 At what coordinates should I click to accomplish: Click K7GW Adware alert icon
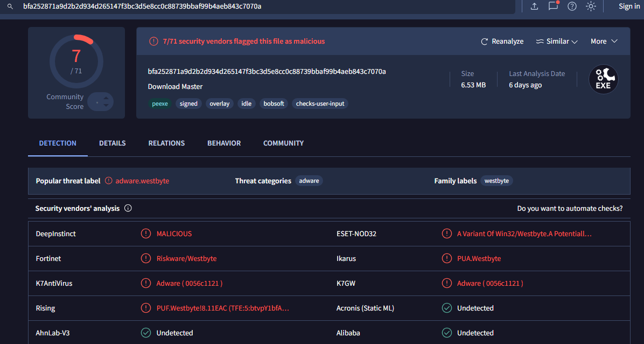pyautogui.click(x=446, y=283)
